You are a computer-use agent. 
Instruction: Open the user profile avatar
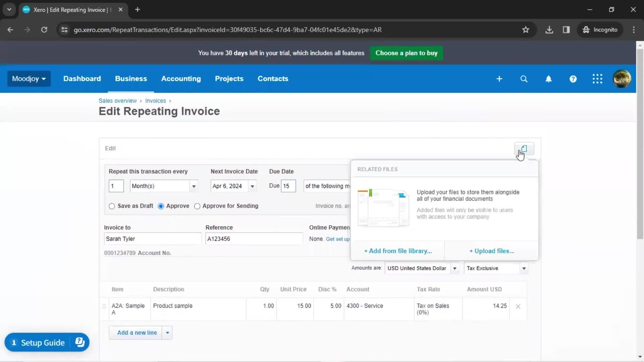click(x=622, y=79)
